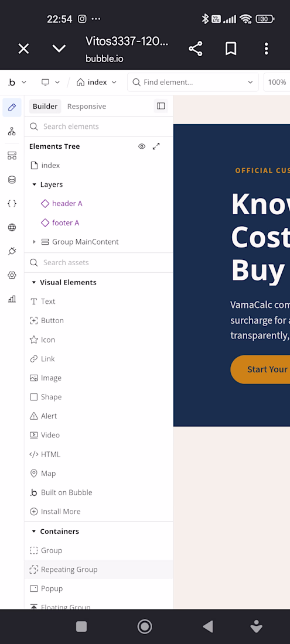
Task: Open the Design tab pencil icon
Action: tap(12, 107)
